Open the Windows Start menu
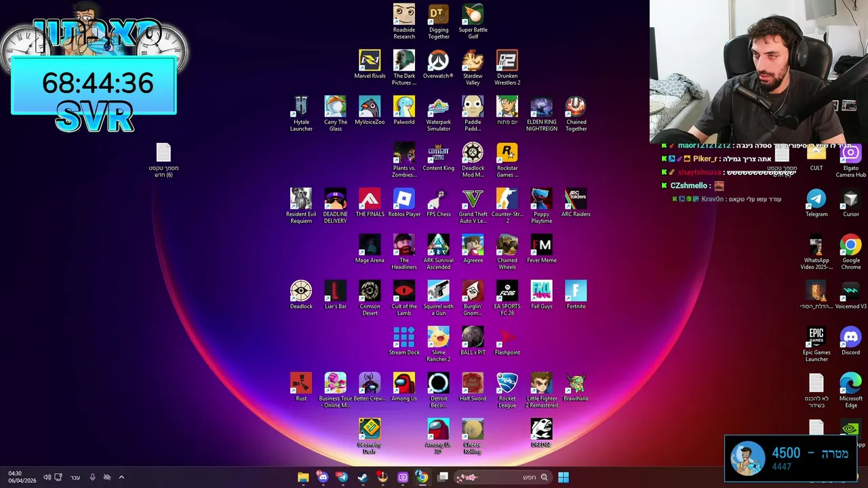 [563, 477]
